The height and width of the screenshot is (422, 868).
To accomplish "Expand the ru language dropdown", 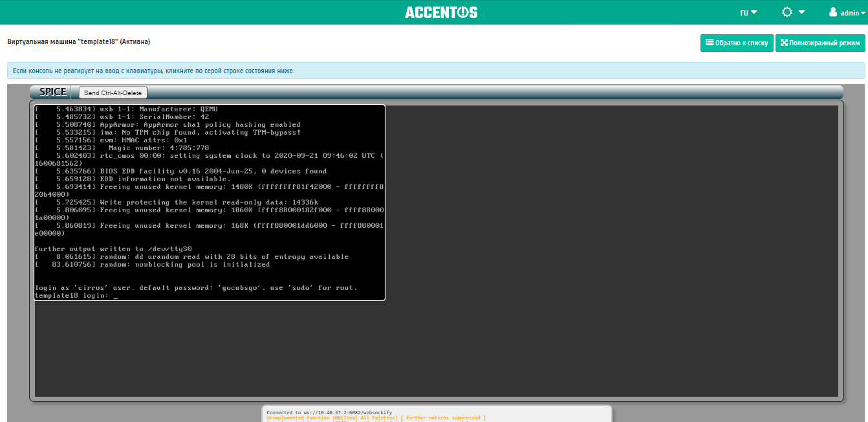I will [x=748, y=12].
